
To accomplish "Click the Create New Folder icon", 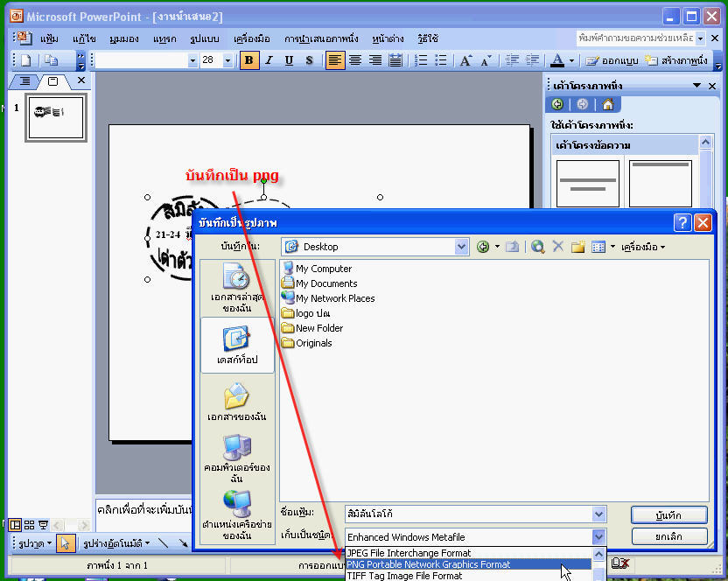I will pyautogui.click(x=578, y=247).
